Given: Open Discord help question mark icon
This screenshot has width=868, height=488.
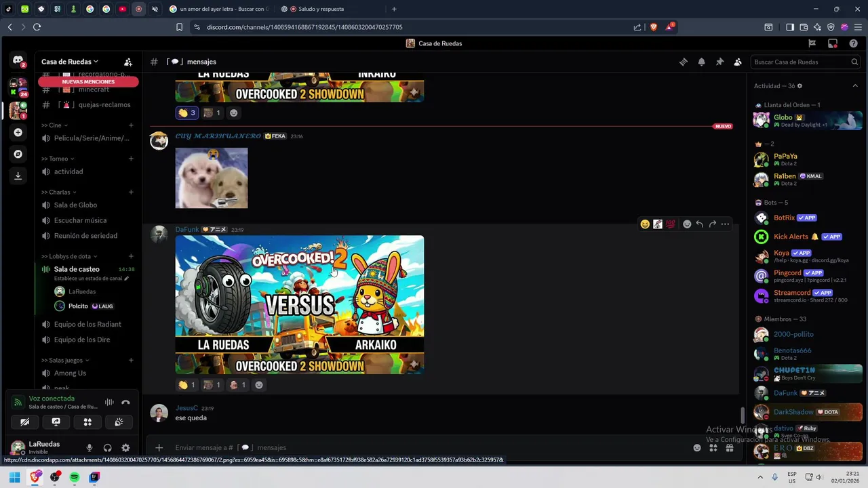Looking at the screenshot, I should pos(853,43).
